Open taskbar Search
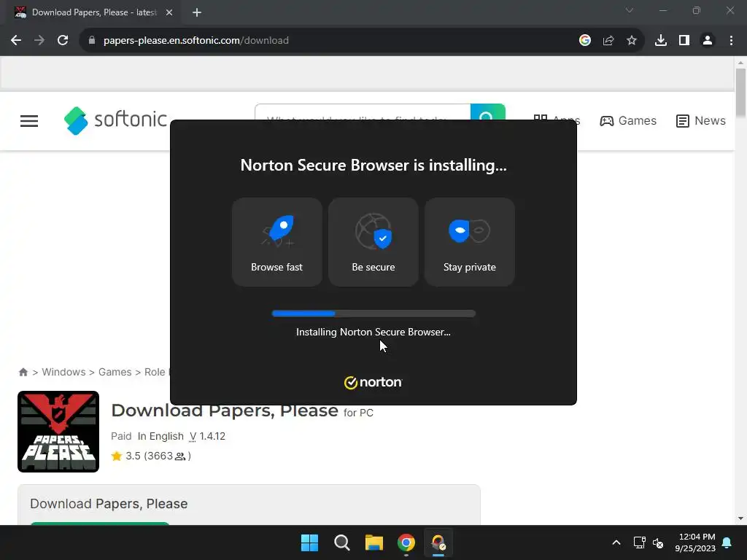This screenshot has height=560, width=747. point(341,542)
